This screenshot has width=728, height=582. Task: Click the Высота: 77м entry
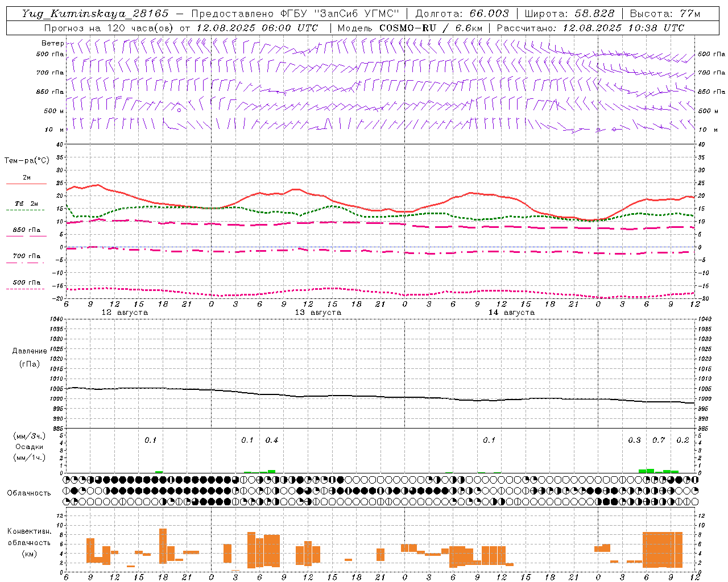665,14
